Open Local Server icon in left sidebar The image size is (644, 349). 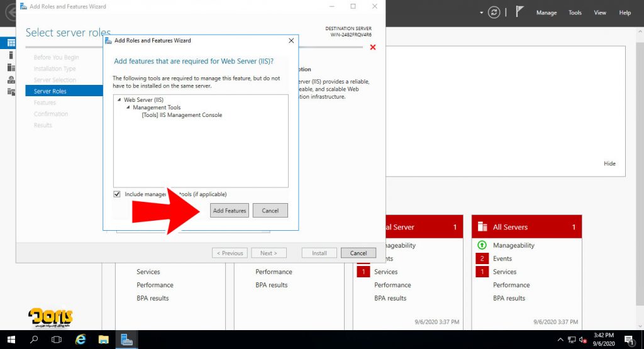click(x=11, y=55)
